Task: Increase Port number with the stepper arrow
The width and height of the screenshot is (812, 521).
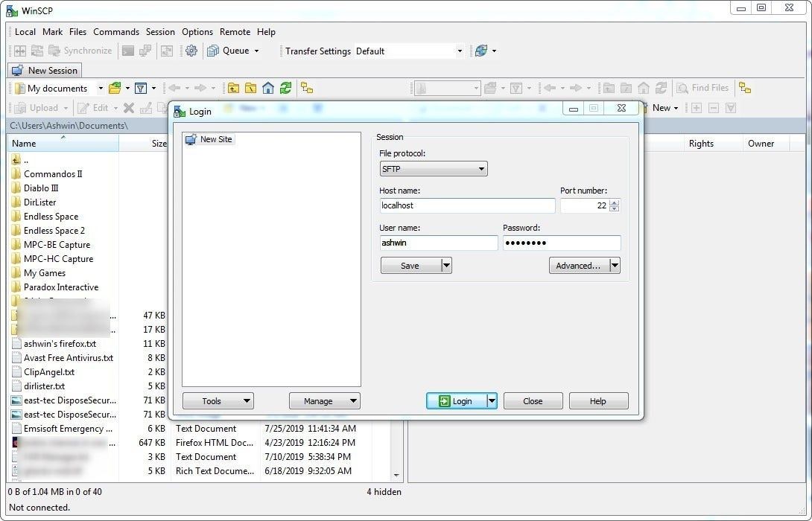Action: (x=614, y=202)
